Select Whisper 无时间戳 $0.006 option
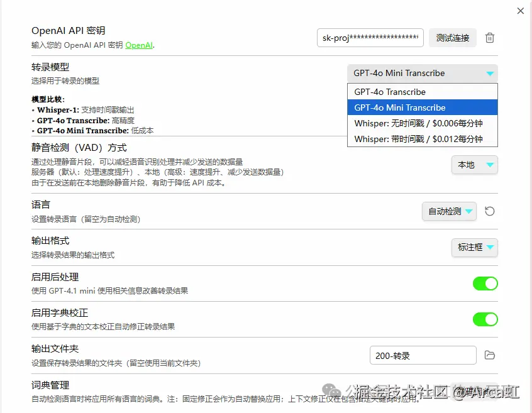Image resolution: width=532 pixels, height=413 pixels. 423,123
